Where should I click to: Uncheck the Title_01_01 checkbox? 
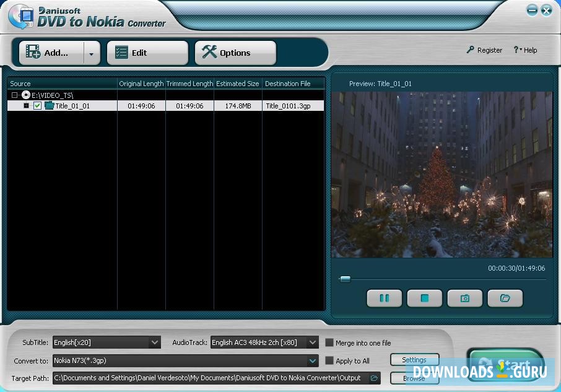click(x=38, y=106)
